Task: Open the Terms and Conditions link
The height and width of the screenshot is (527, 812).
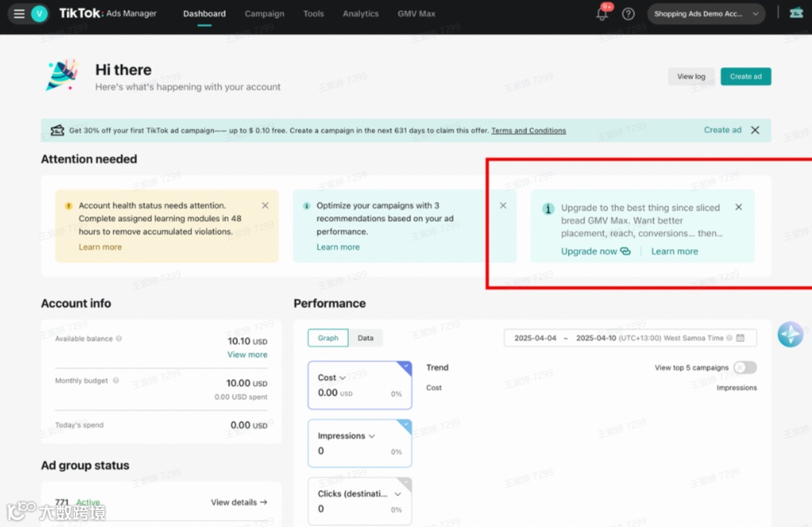Action: click(528, 130)
